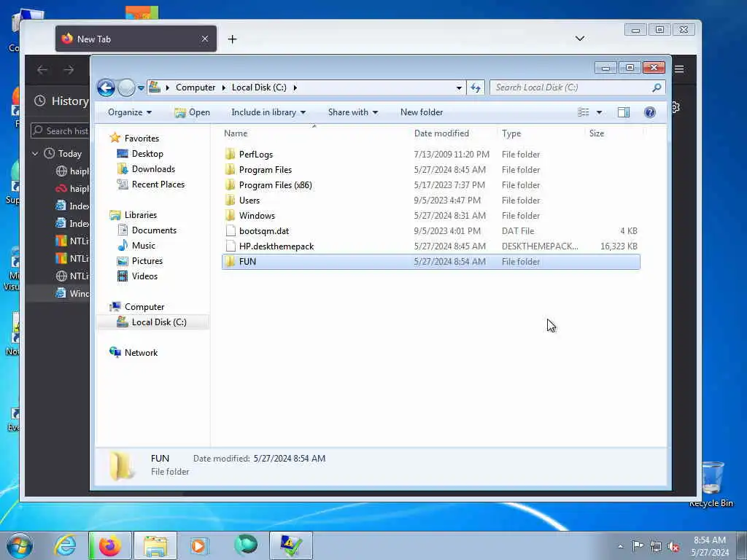This screenshot has width=747, height=560.
Task: Click the Firefox taskbar icon
Action: (110, 545)
